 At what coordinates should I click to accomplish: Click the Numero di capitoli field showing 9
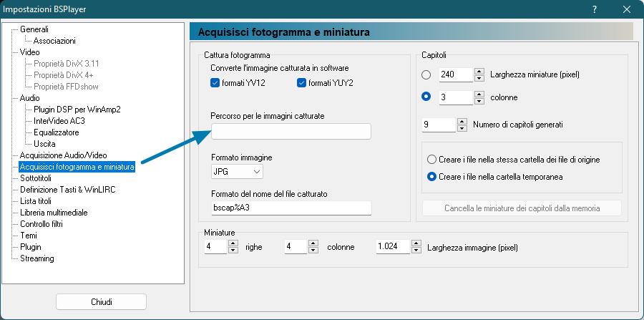click(x=439, y=125)
